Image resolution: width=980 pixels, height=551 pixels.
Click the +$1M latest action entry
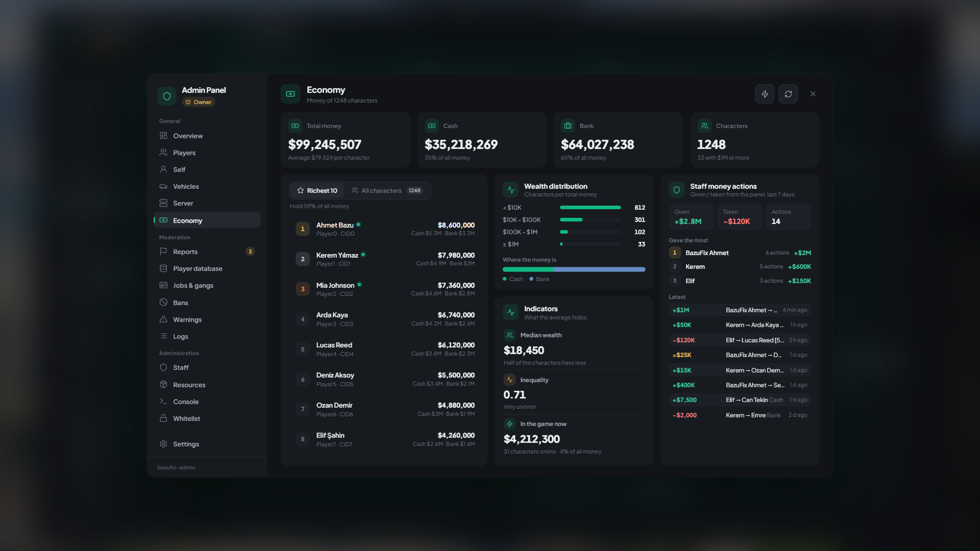[740, 310]
